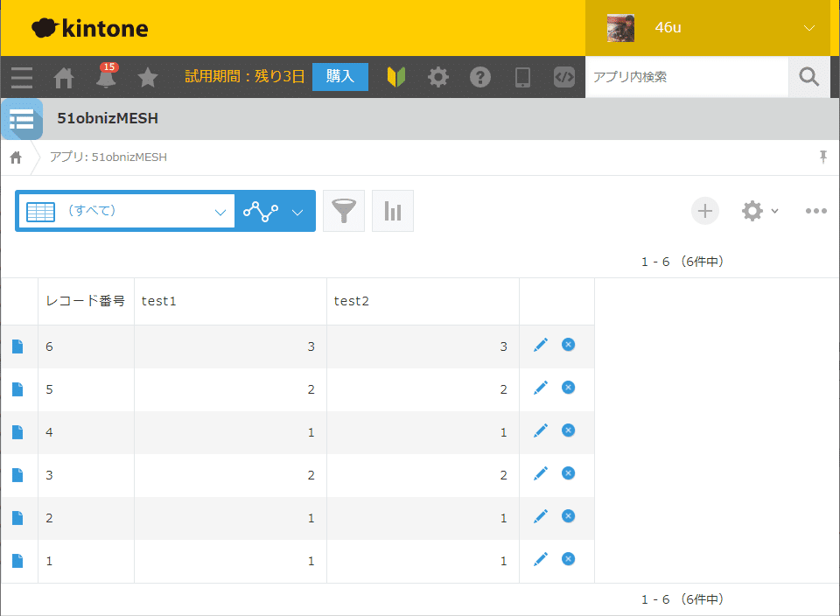Image resolution: width=840 pixels, height=616 pixels.
Task: Click the bottom 1 - 6 (6件中) count
Action: point(682,598)
